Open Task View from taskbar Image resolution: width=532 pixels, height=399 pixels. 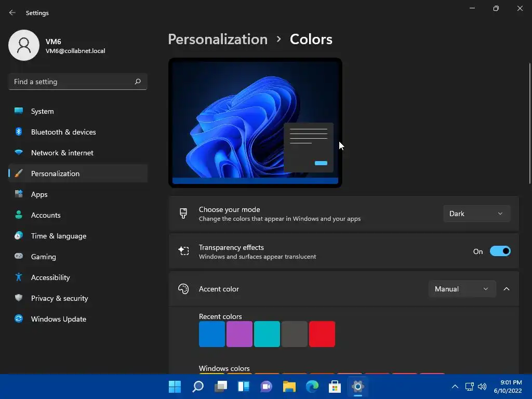[x=221, y=387]
